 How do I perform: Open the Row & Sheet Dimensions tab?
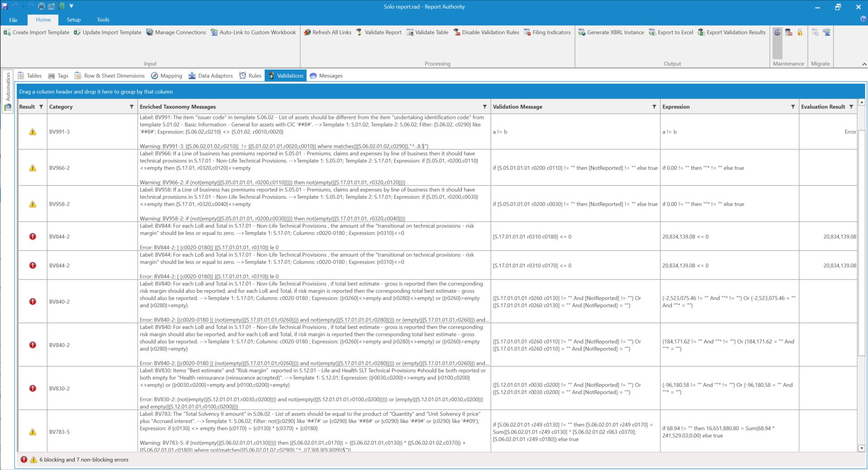coord(109,76)
